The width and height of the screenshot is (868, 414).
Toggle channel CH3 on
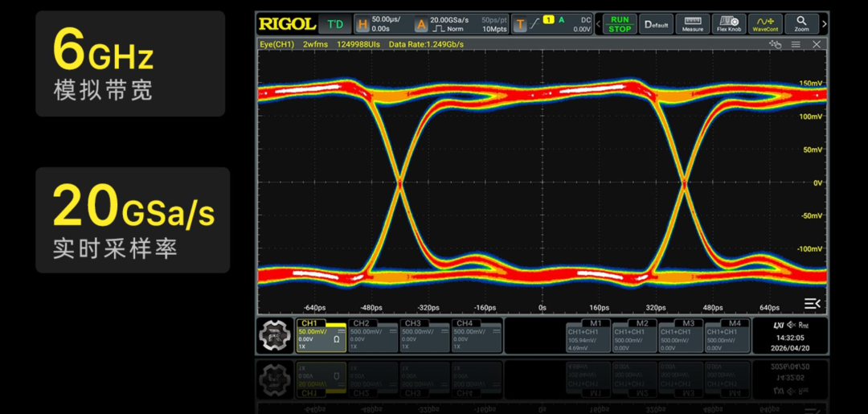pos(424,335)
